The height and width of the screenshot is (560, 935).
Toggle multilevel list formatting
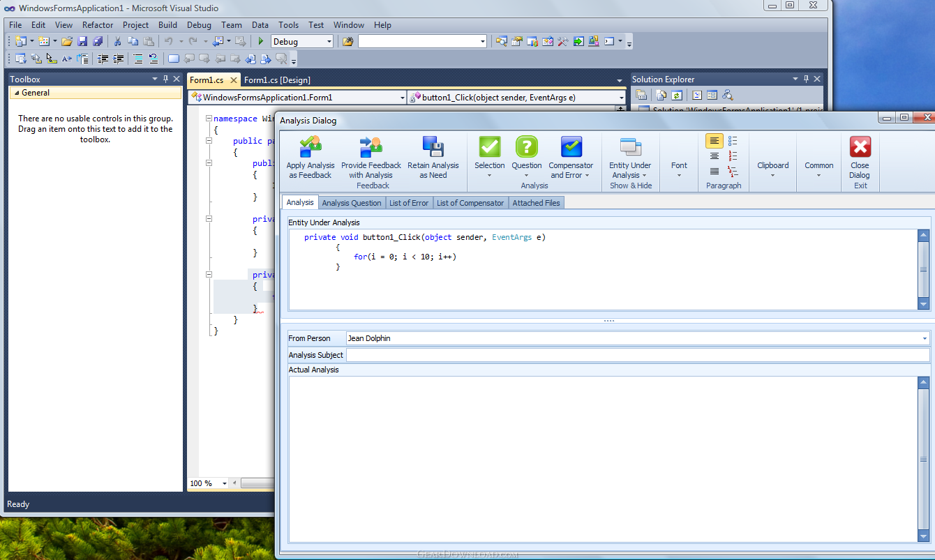pos(733,172)
